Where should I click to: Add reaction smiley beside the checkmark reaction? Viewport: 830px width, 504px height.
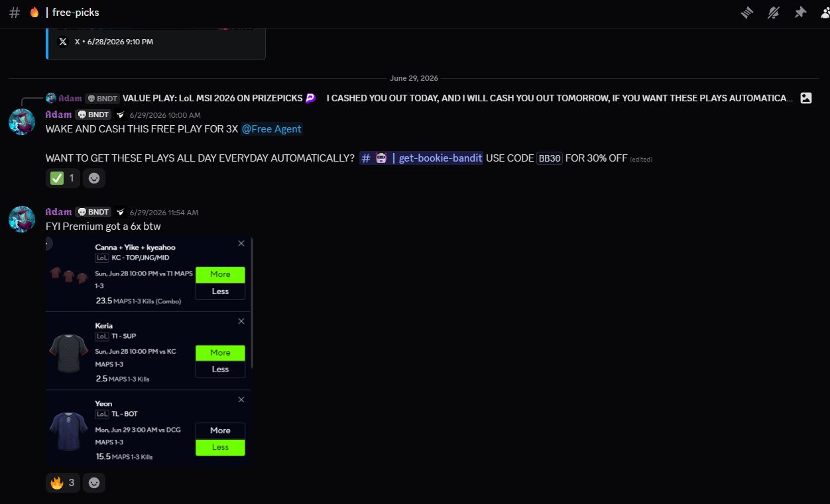click(94, 178)
